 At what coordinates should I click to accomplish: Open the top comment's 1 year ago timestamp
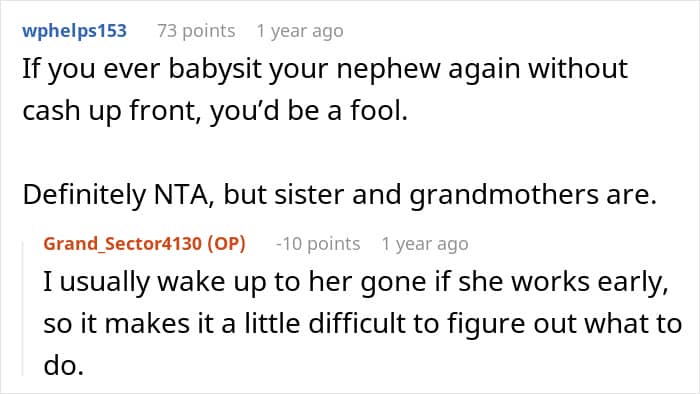(x=300, y=31)
